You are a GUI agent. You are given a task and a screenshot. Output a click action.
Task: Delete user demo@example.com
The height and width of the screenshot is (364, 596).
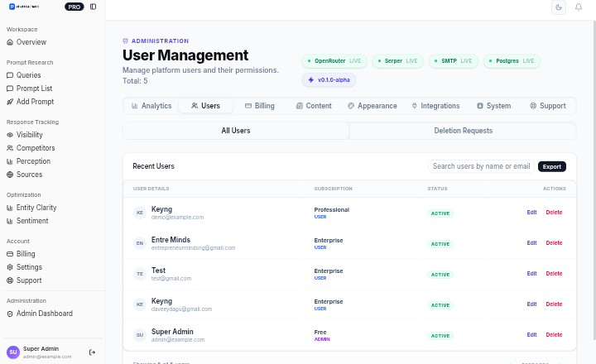(x=554, y=213)
